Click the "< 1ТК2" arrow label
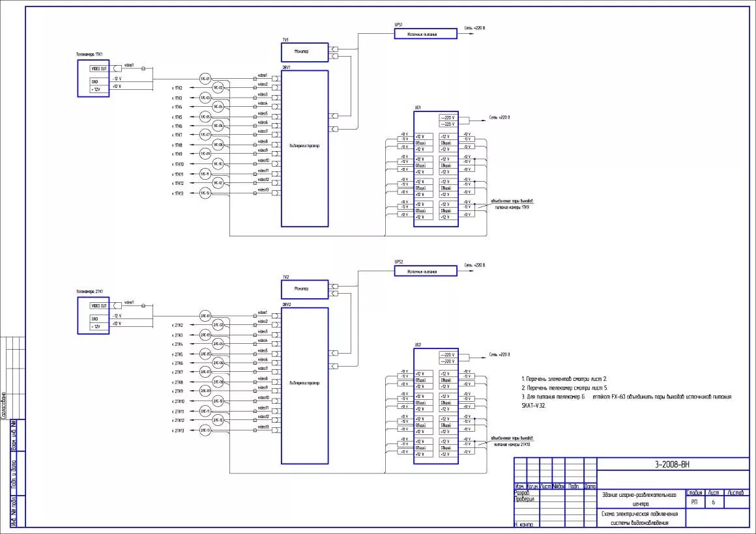This screenshot has width=756, height=534. [177, 88]
